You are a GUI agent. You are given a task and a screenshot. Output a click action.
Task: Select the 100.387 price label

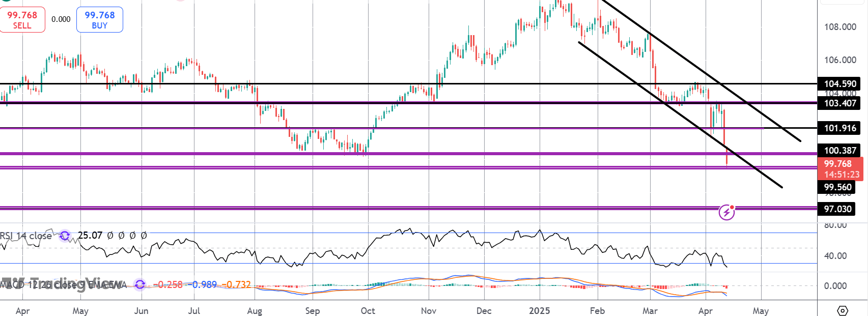point(840,151)
